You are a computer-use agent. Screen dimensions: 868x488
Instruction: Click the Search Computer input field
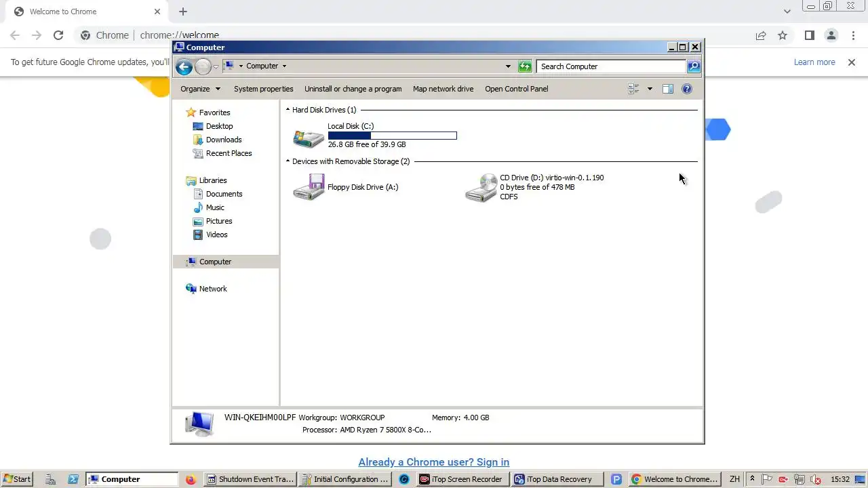coord(611,66)
